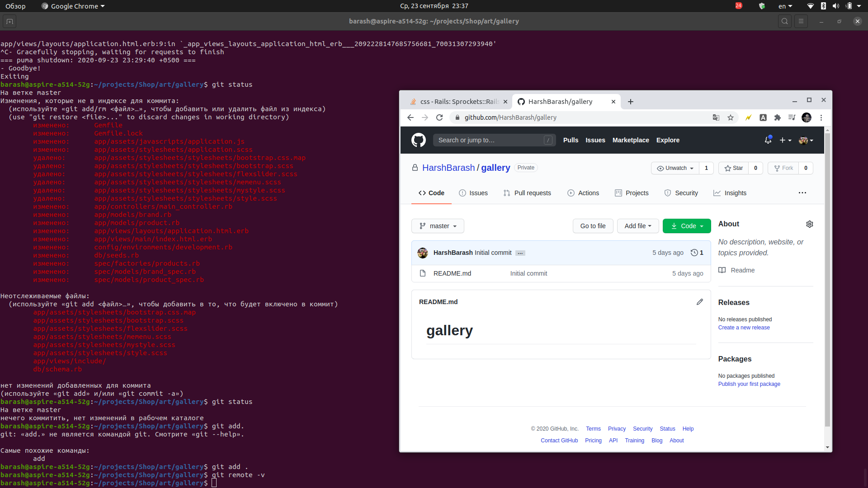Open the Code tab of the repo
Viewport: 868px width, 488px height.
click(x=431, y=193)
